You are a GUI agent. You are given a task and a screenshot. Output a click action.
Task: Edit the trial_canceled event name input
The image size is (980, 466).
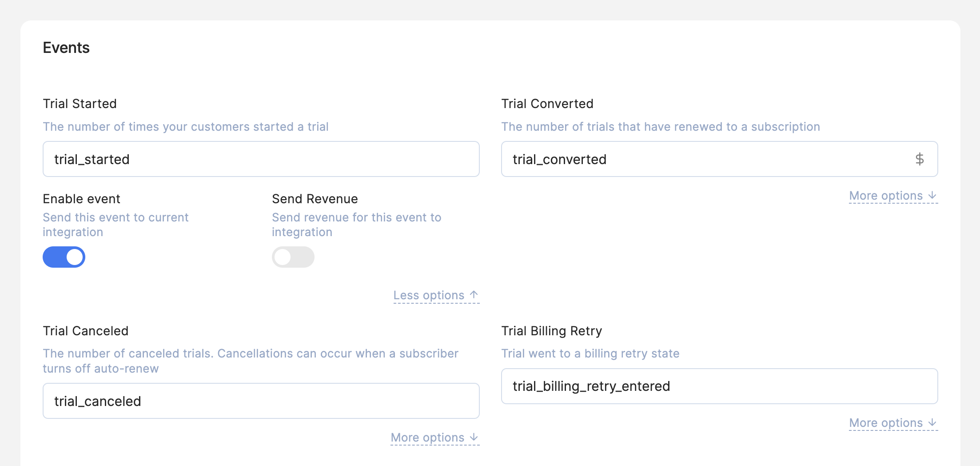[261, 401]
